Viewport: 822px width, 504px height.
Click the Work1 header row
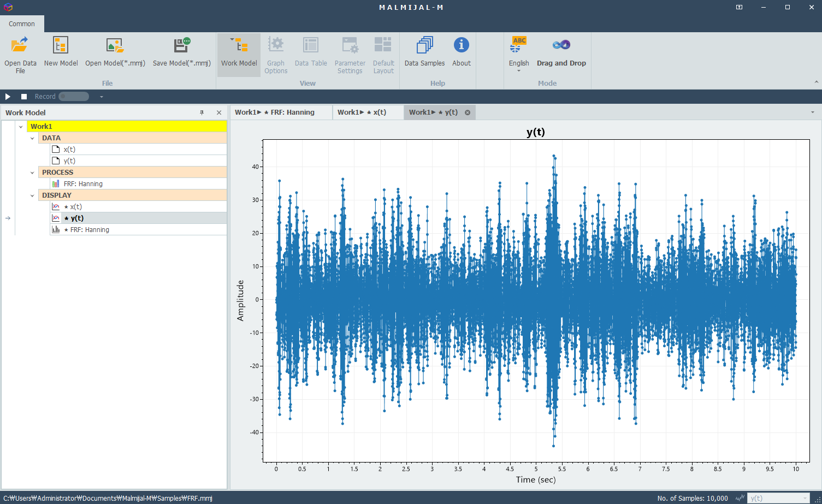tap(127, 127)
